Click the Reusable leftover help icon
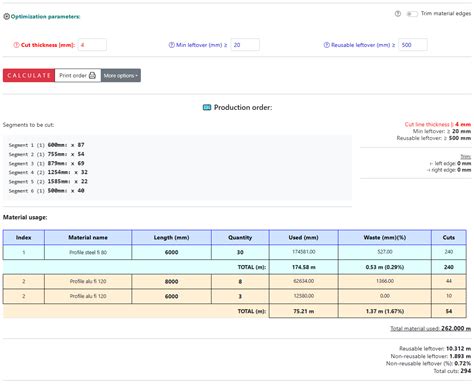The width and height of the screenshot is (474, 385). pos(327,45)
